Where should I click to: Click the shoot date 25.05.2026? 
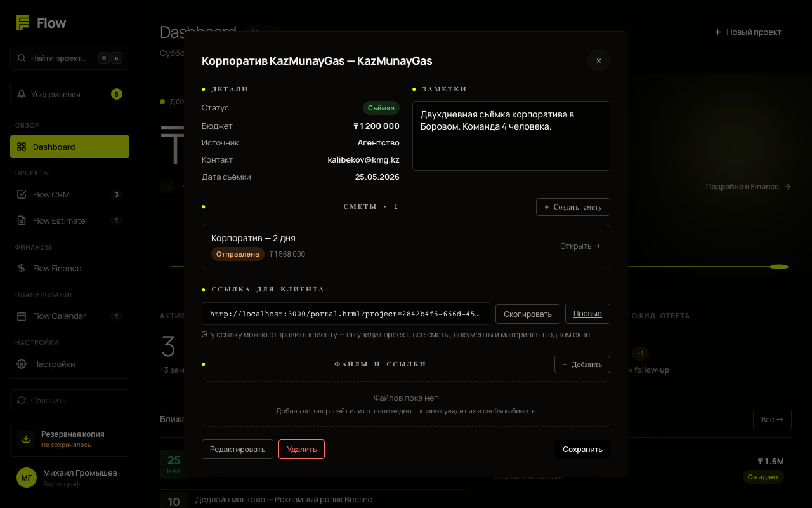point(377,177)
